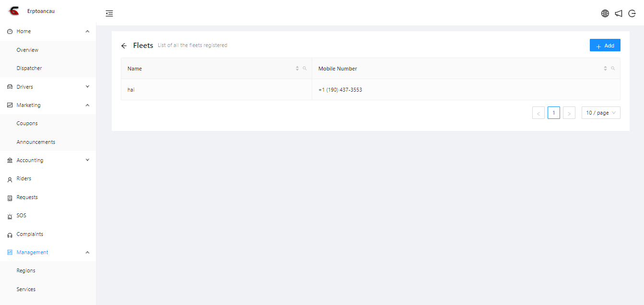Go to Coupons in the sidebar
644x305 pixels.
pos(27,123)
